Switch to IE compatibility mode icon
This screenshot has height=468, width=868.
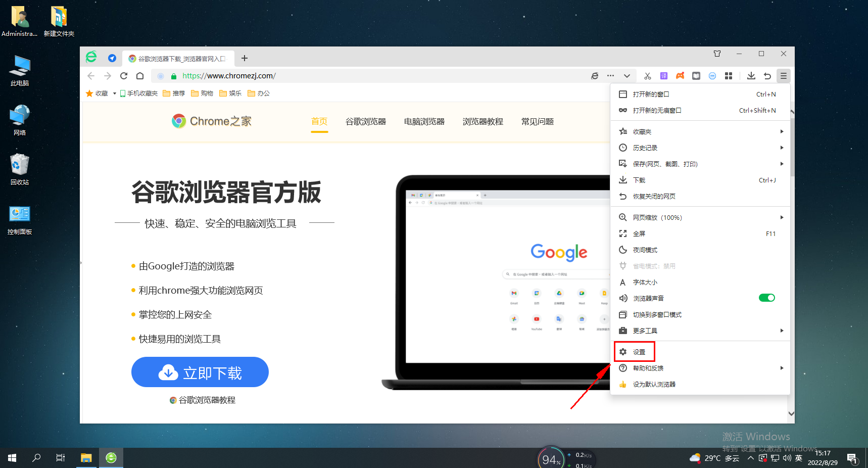click(x=595, y=76)
